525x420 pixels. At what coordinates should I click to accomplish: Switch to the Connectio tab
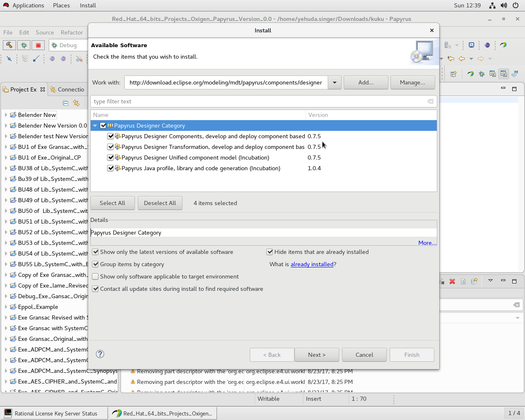coord(67,89)
